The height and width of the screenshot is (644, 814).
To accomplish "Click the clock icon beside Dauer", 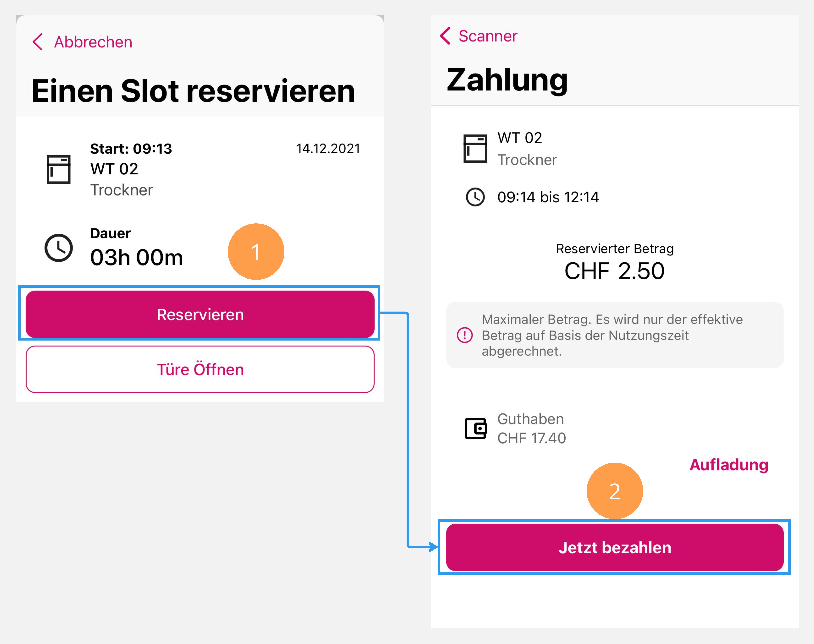I will coord(58,248).
